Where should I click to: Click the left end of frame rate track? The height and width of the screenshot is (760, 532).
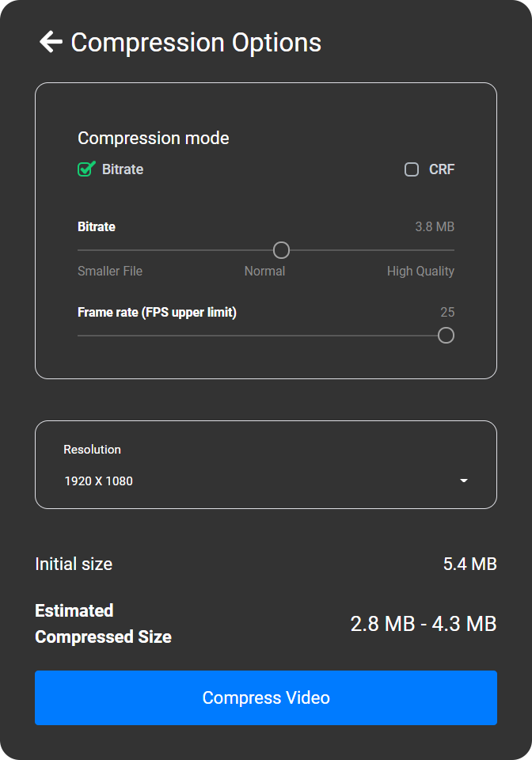pyautogui.click(x=79, y=336)
